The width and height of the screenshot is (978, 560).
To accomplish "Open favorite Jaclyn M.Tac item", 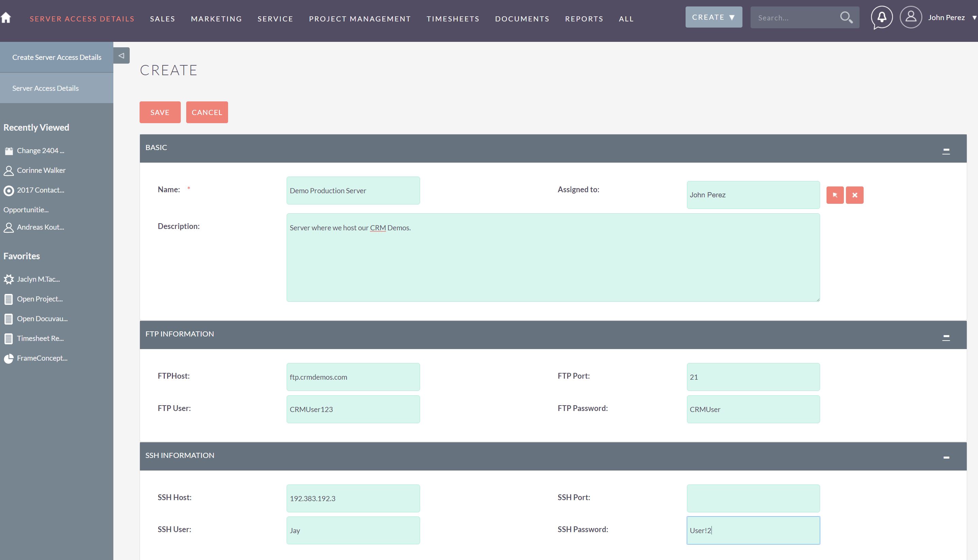I will 38,279.
